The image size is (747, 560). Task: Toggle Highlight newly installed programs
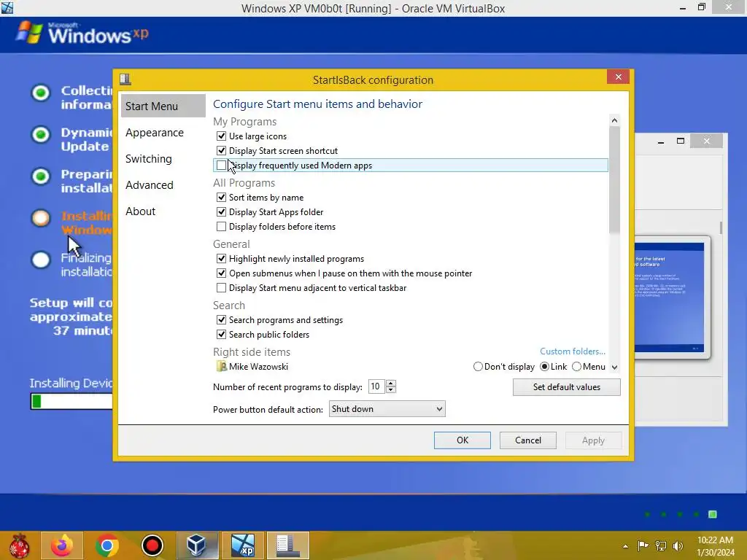click(221, 259)
